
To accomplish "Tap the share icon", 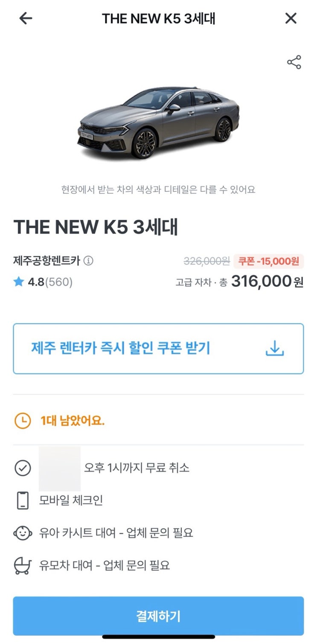I will pos(294,62).
